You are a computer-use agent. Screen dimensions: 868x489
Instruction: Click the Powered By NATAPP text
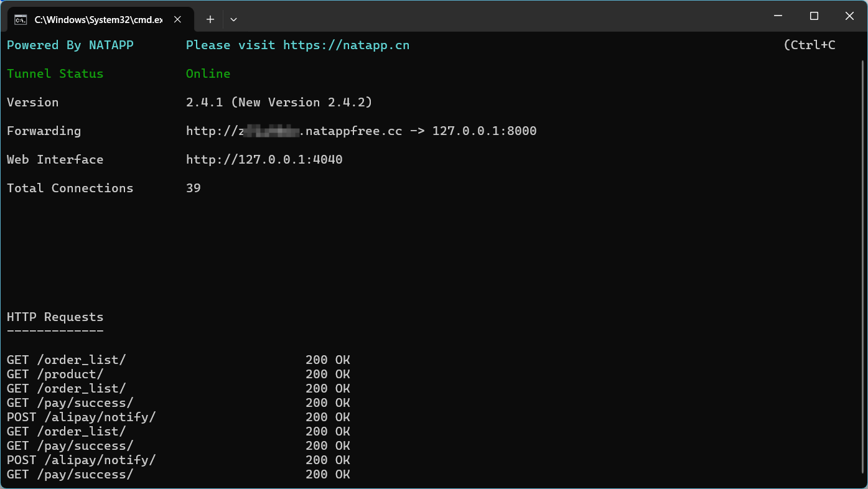[x=70, y=45]
